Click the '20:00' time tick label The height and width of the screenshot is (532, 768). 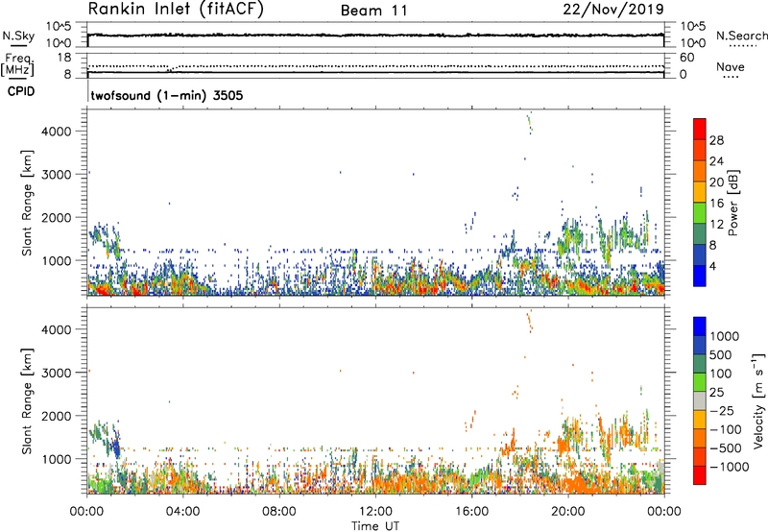click(567, 512)
